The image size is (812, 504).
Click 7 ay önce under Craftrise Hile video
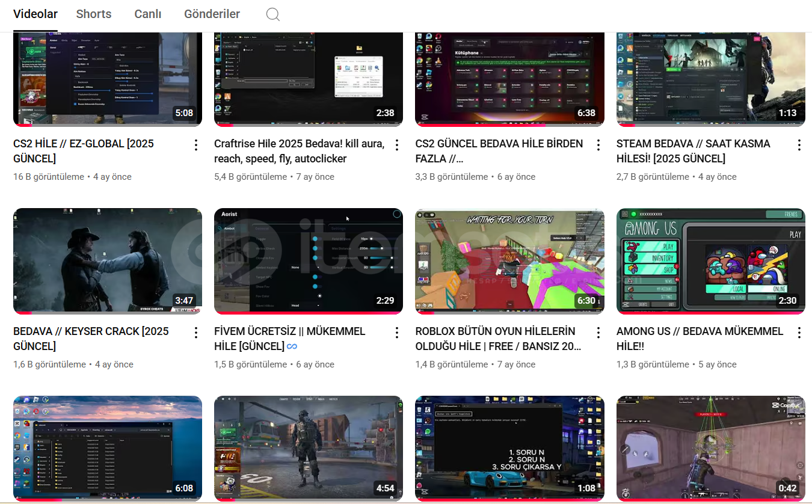(x=315, y=177)
